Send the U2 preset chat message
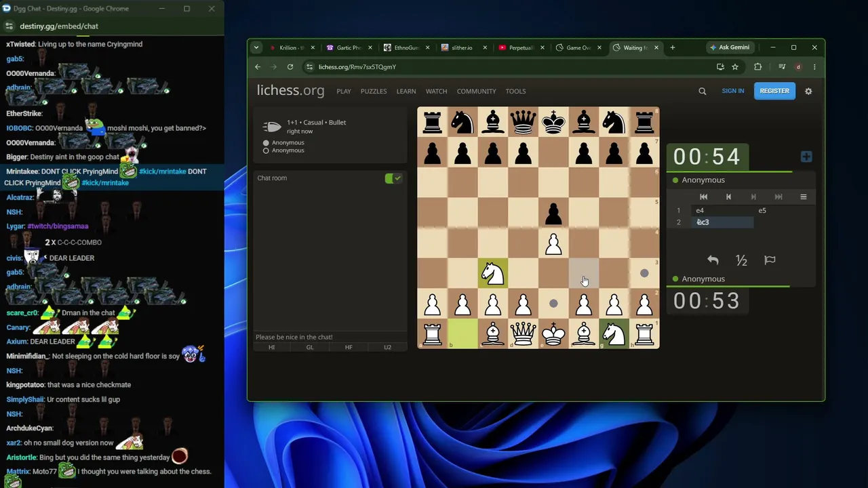868x488 pixels. point(387,347)
